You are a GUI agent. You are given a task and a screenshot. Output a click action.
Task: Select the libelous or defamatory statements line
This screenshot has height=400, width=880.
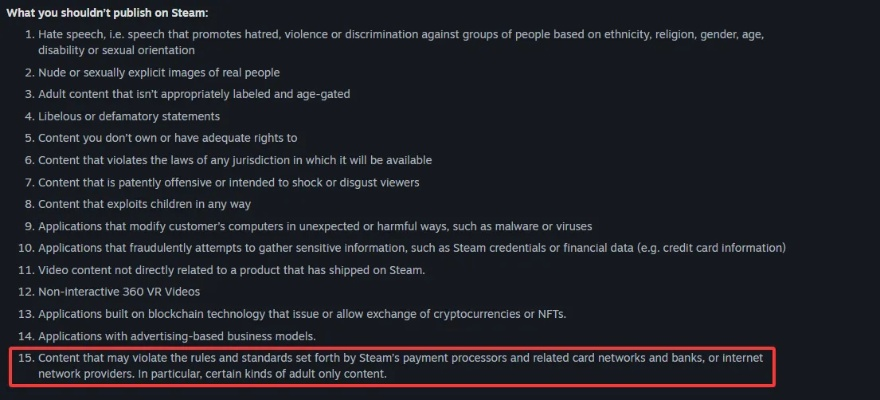click(x=129, y=117)
